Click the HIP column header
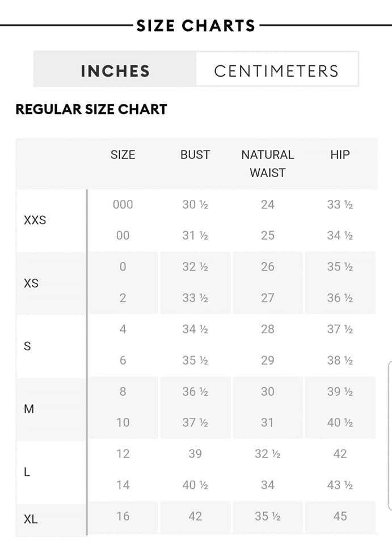Screen dimensions: 392x545 (x=340, y=154)
